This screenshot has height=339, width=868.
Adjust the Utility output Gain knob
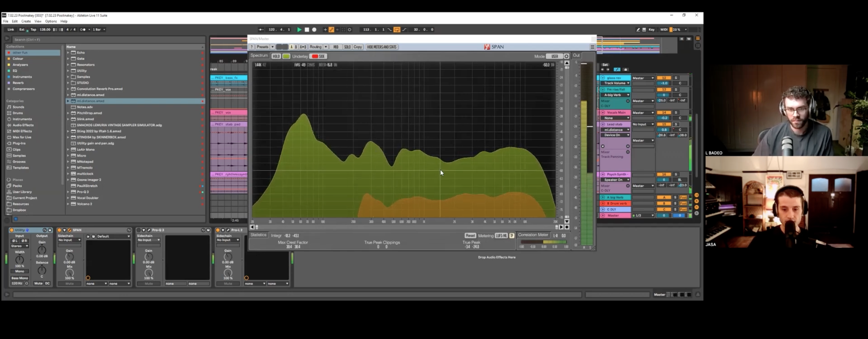click(x=42, y=249)
